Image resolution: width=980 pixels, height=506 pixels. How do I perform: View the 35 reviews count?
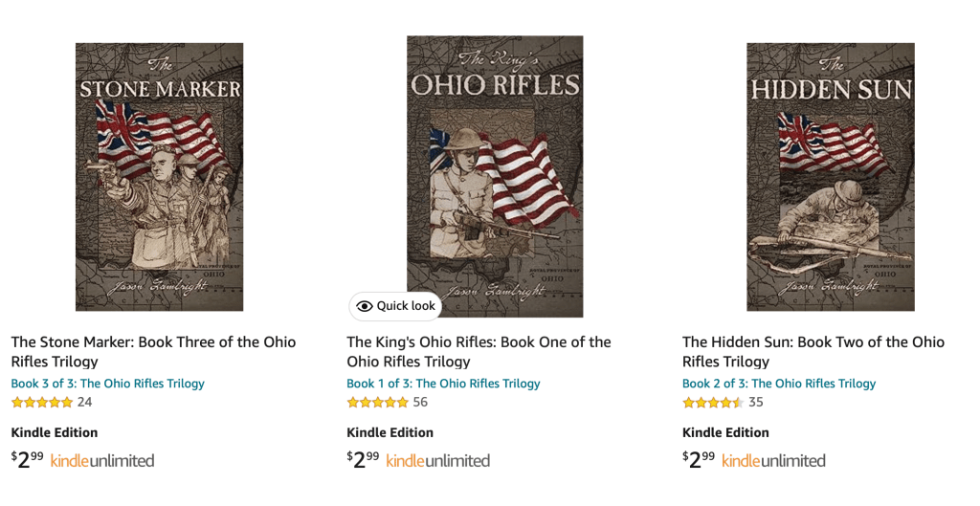(756, 403)
